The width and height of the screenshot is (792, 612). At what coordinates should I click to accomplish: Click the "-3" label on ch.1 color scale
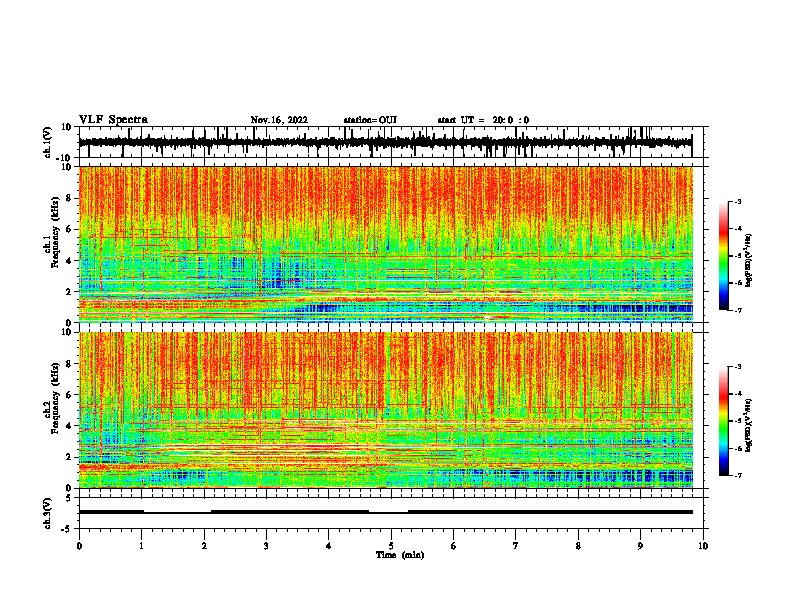point(738,201)
